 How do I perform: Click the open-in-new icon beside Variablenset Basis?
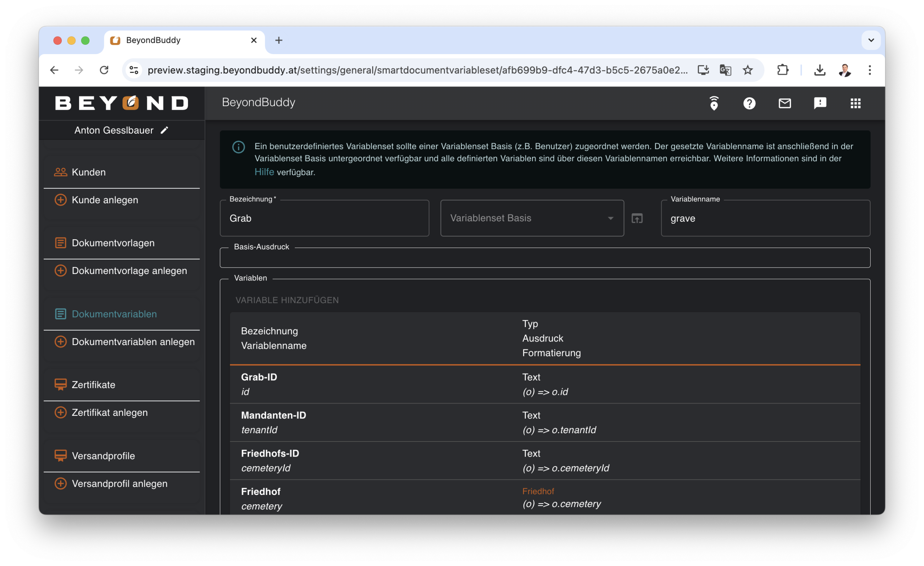(x=637, y=218)
